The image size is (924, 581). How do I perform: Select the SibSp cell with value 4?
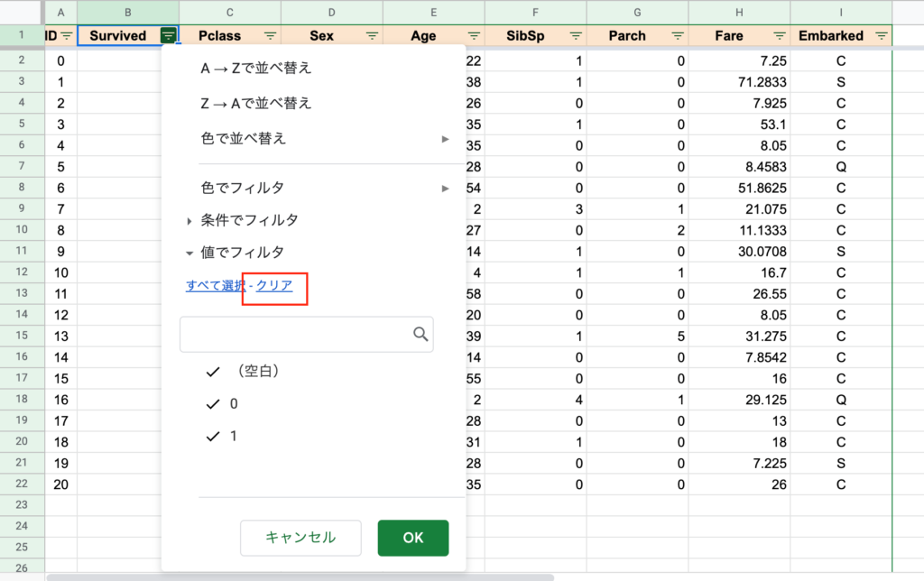click(535, 400)
